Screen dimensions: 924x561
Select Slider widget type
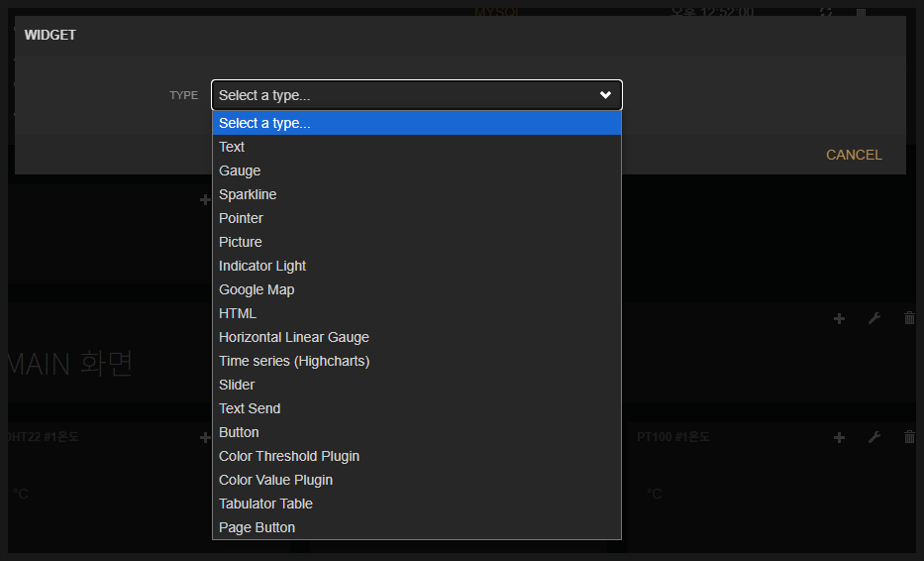pos(417,385)
